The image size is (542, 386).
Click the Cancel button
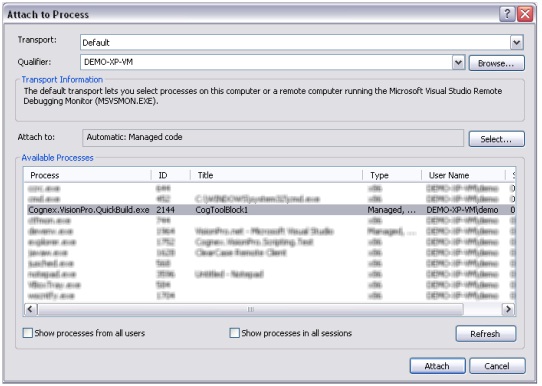pos(497,366)
